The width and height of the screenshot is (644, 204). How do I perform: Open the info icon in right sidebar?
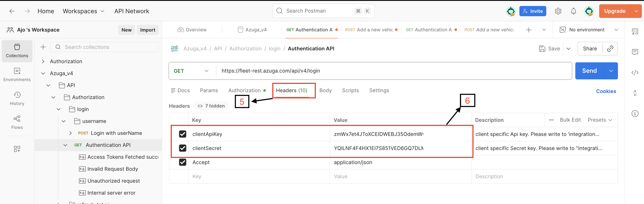[x=635, y=114]
